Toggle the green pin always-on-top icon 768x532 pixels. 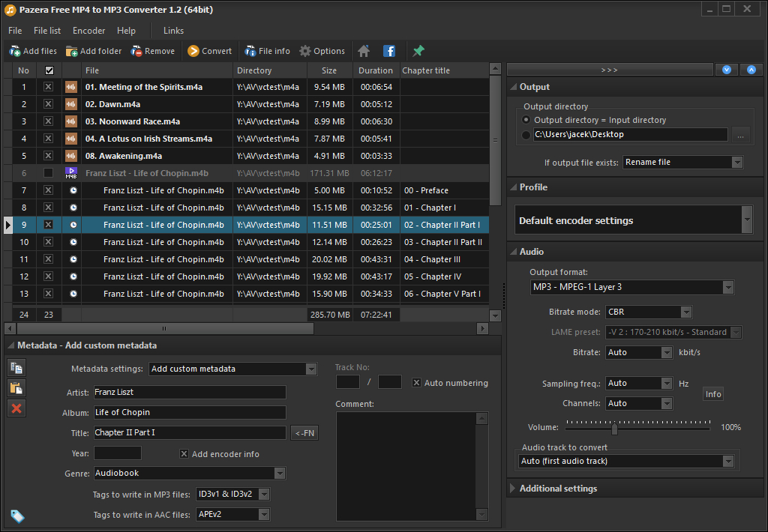(418, 50)
